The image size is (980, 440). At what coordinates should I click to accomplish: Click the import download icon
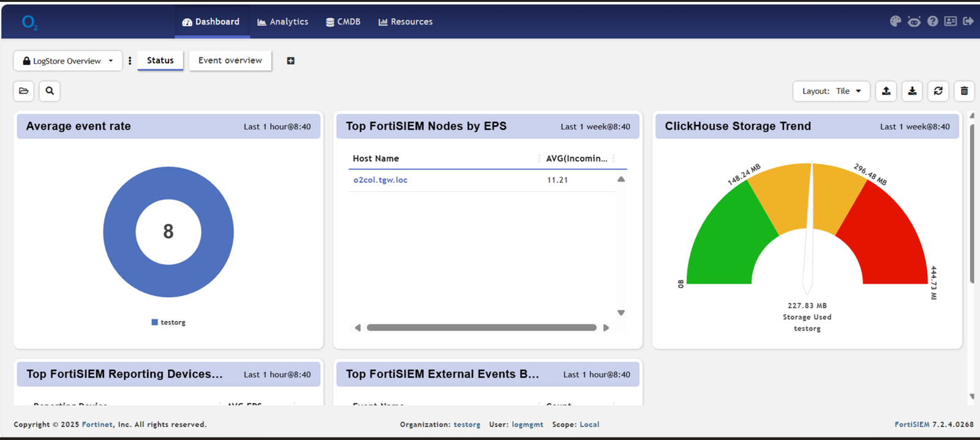pos(912,91)
